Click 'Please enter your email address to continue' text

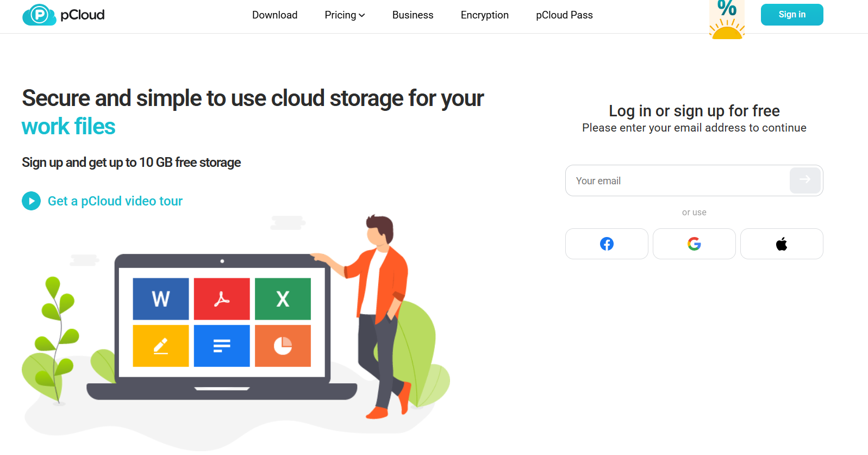coord(694,128)
